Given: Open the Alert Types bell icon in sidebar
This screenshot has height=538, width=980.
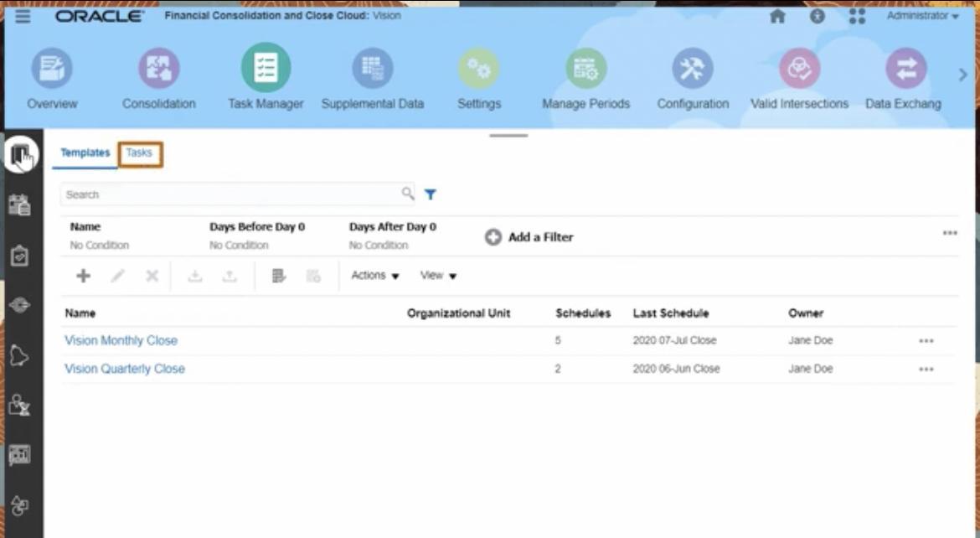Looking at the screenshot, I should (19, 355).
